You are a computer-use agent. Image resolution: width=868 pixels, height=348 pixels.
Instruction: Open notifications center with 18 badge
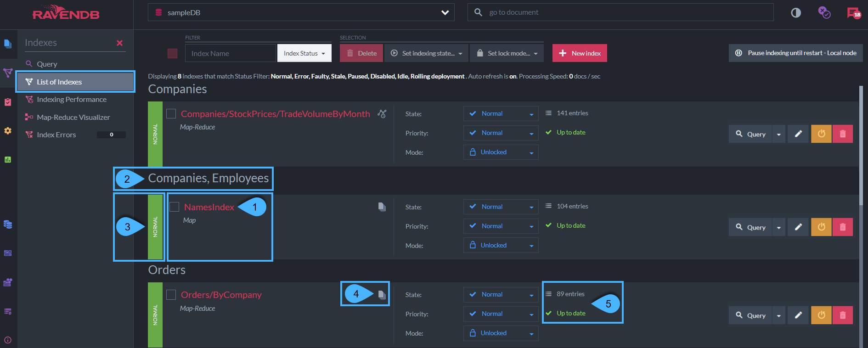point(854,13)
